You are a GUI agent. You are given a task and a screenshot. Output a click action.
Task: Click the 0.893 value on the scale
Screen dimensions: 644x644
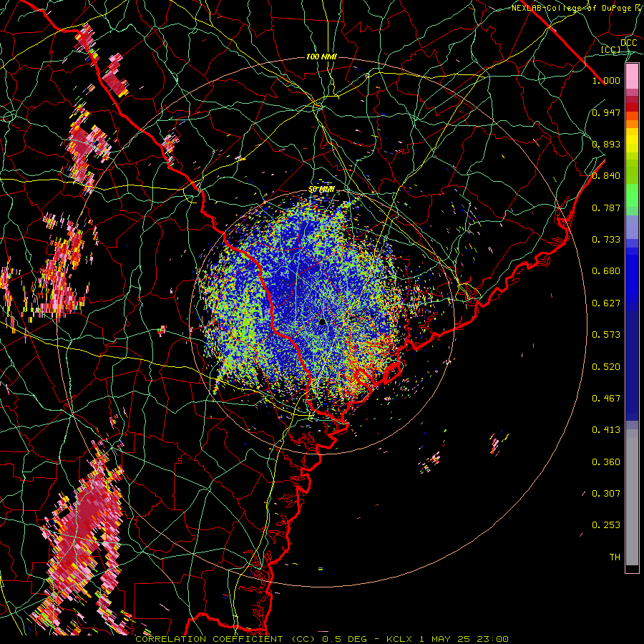pyautogui.click(x=606, y=144)
